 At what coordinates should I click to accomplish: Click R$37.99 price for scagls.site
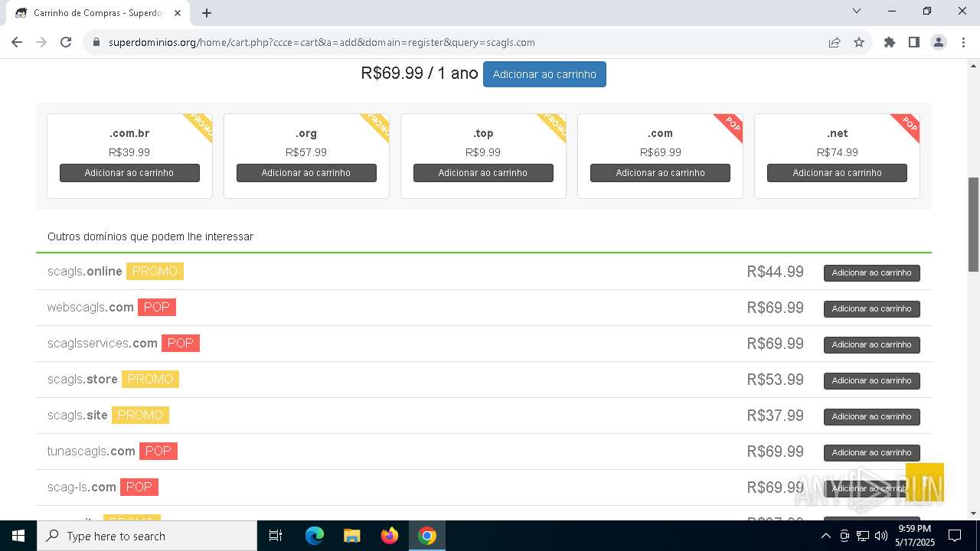tap(776, 416)
